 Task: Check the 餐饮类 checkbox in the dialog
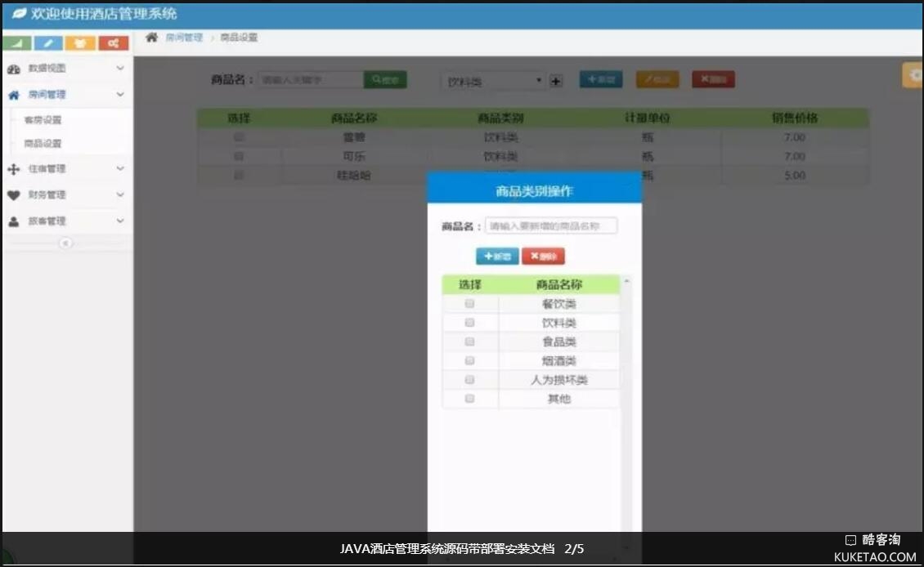pyautogui.click(x=469, y=304)
